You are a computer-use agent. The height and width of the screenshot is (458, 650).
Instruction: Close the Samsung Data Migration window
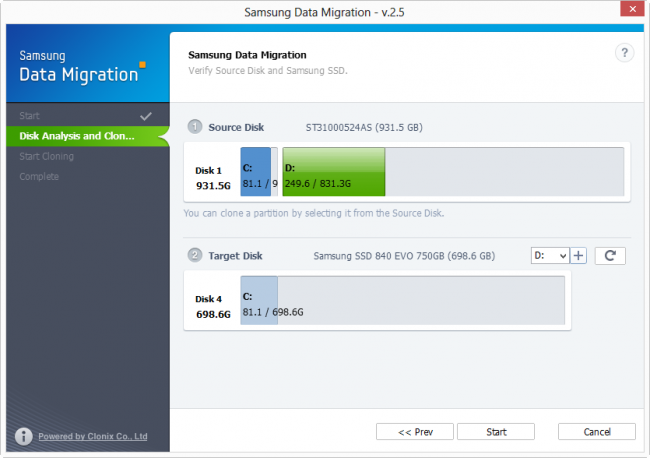tap(632, 9)
